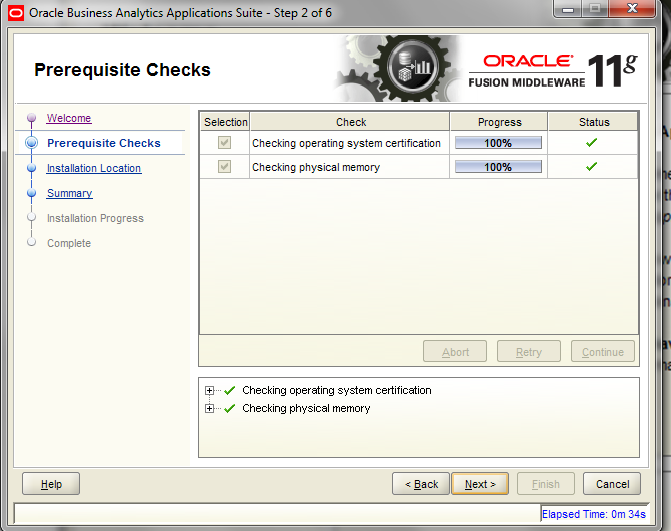
Task: Click the gear analytics graphic in header
Action: [398, 68]
